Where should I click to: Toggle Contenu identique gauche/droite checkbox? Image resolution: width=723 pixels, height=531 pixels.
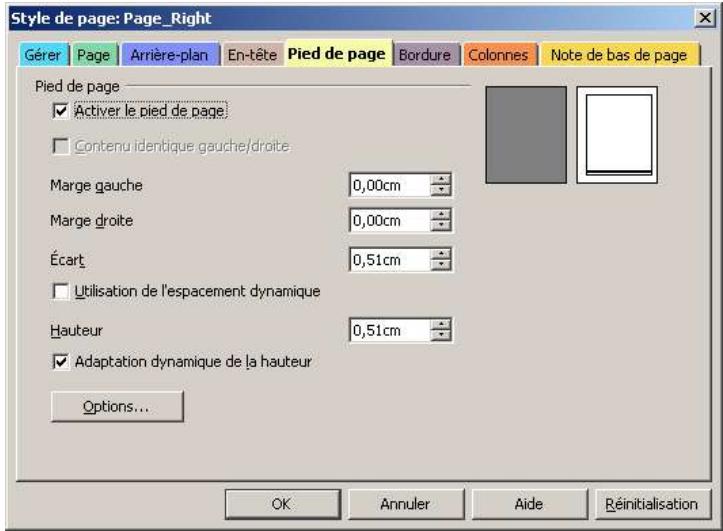coord(61,146)
